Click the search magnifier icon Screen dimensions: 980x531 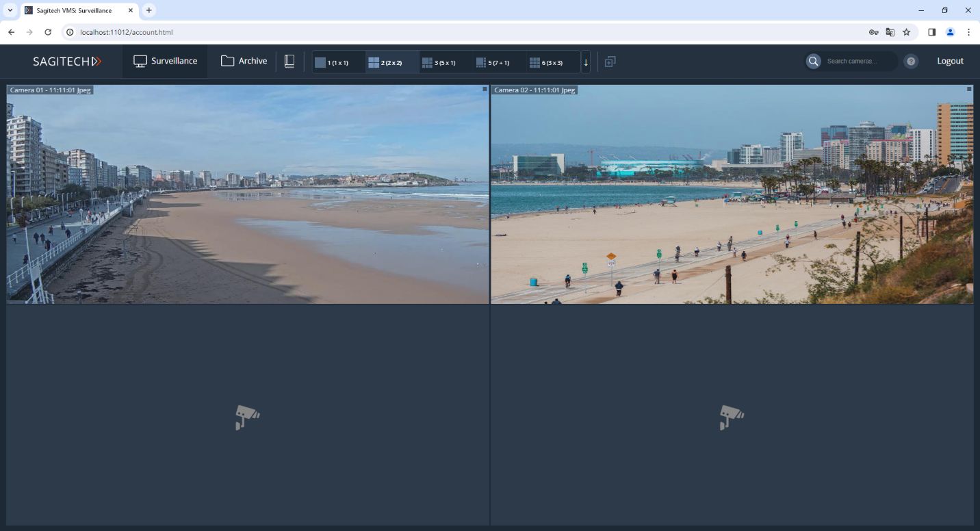[813, 62]
